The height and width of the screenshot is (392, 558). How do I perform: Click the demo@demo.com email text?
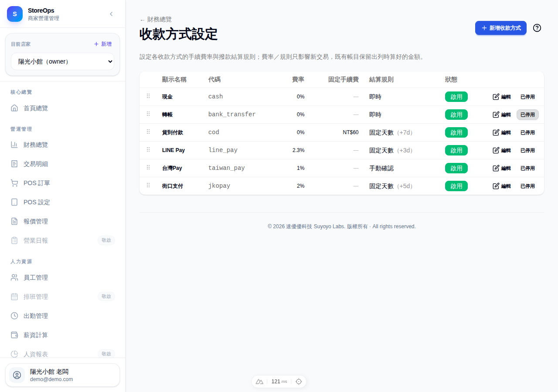[51, 379]
